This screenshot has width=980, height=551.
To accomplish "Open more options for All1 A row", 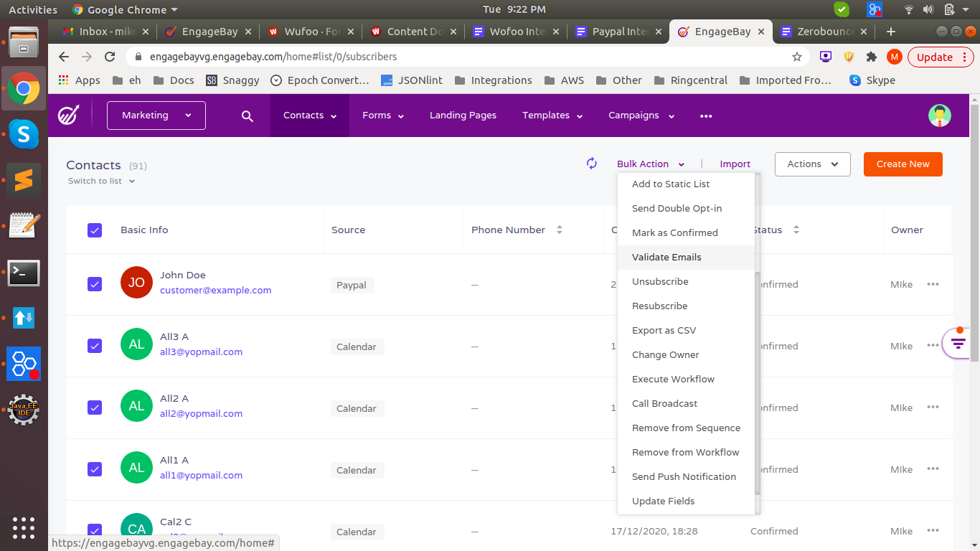I will tap(933, 469).
